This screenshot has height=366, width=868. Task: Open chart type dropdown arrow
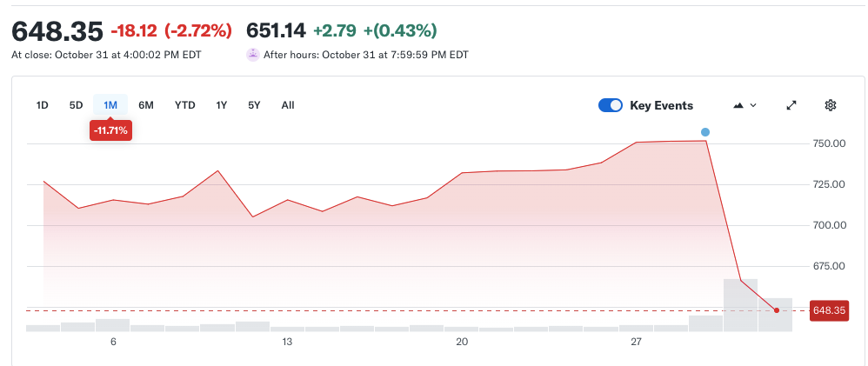point(753,105)
